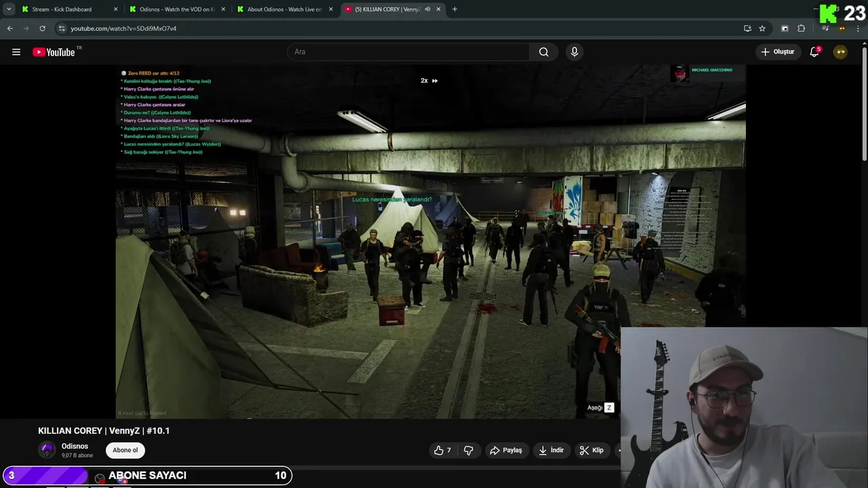
Task: Mute the audio-playing KILLIAN COREY tab
Action: (427, 9)
